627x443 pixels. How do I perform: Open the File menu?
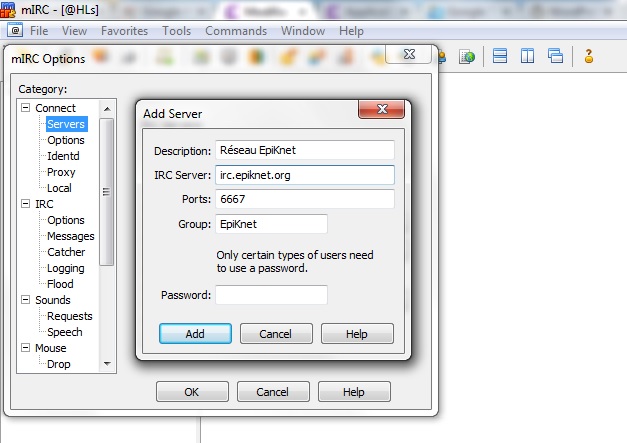point(39,31)
